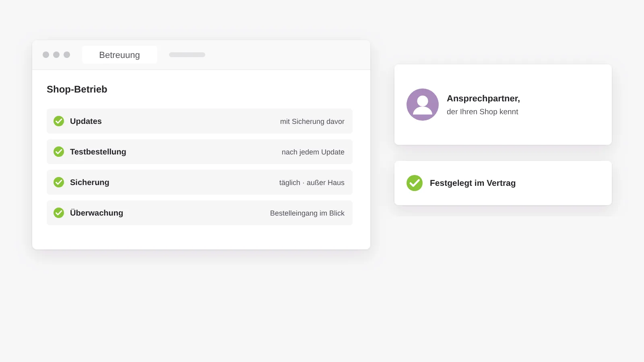Select the Updates row label
The height and width of the screenshot is (362, 644).
(86, 121)
